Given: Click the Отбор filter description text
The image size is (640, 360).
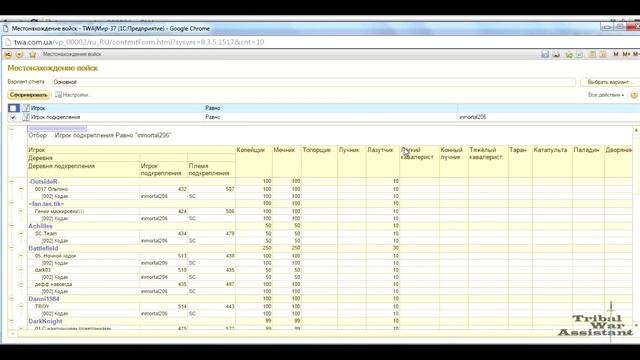Looking at the screenshot, I should click(100, 135).
